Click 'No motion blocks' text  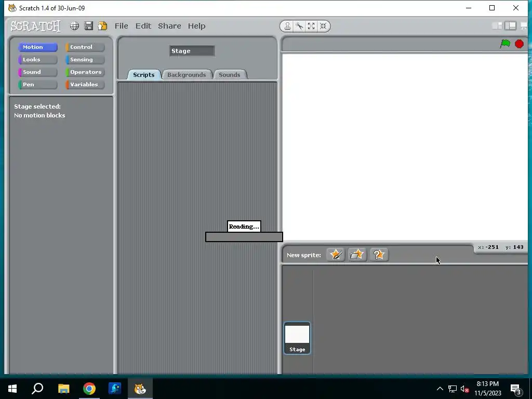click(x=39, y=115)
